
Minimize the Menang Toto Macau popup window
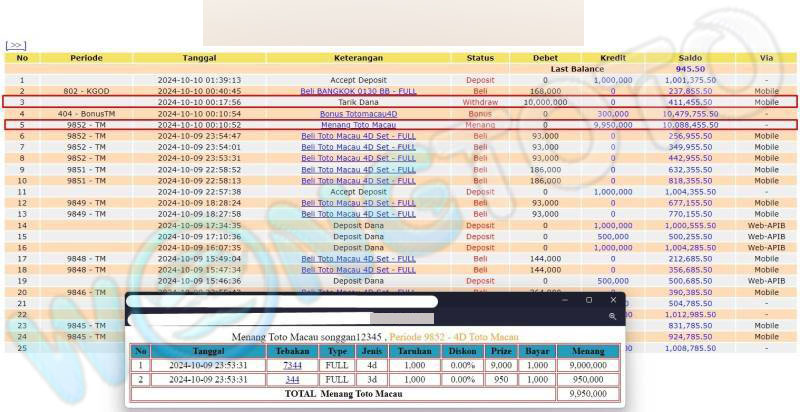565,300
